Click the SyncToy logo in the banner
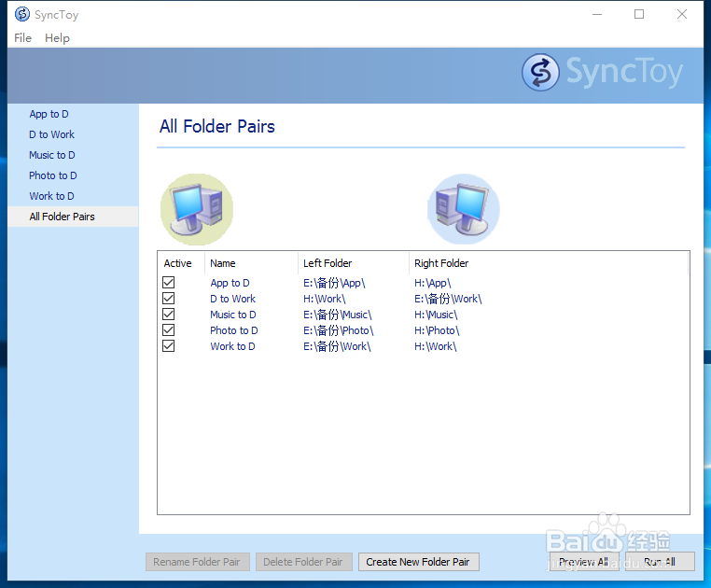The height and width of the screenshot is (588, 711). coord(602,73)
